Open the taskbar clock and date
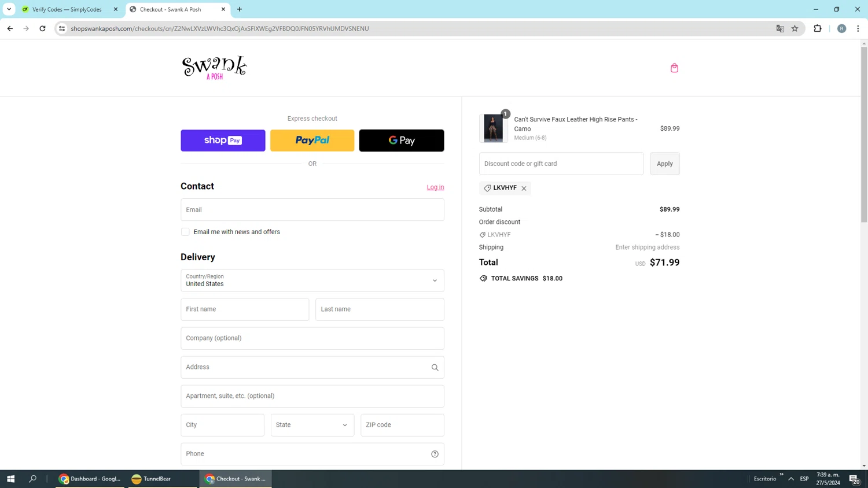 (x=828, y=479)
